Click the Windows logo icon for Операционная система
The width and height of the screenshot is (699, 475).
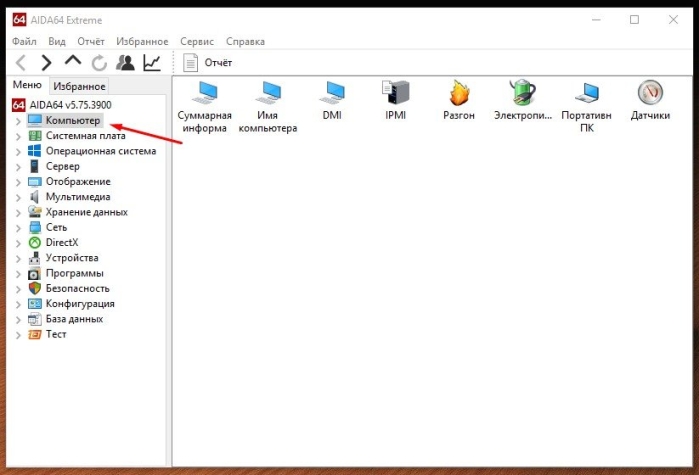[34, 151]
